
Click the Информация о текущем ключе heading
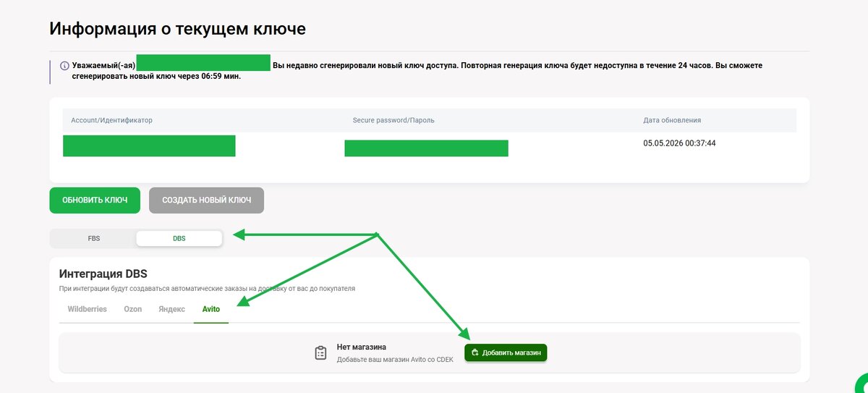(x=177, y=29)
